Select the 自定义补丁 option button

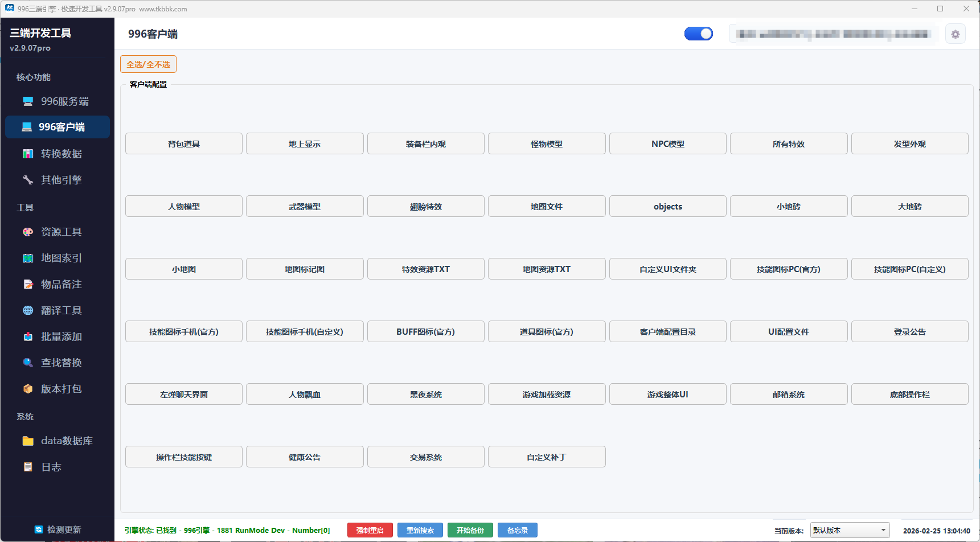click(x=546, y=457)
